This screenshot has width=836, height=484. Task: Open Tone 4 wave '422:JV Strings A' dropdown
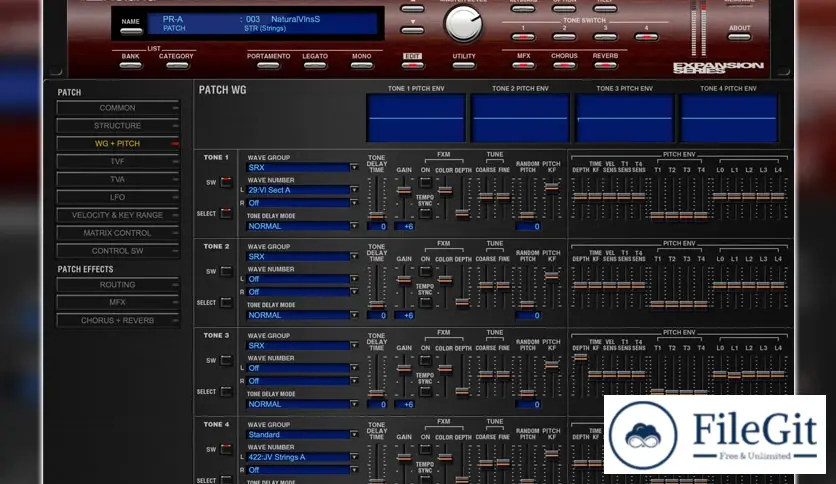click(302, 457)
